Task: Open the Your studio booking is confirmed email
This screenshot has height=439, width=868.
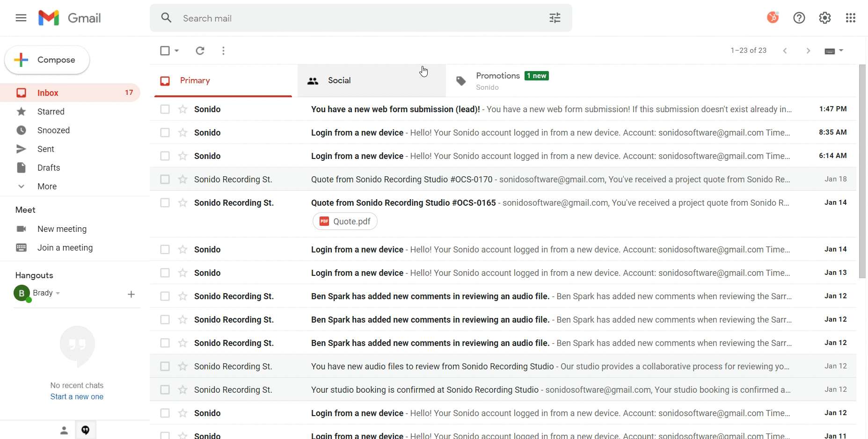Action: [x=503, y=389]
